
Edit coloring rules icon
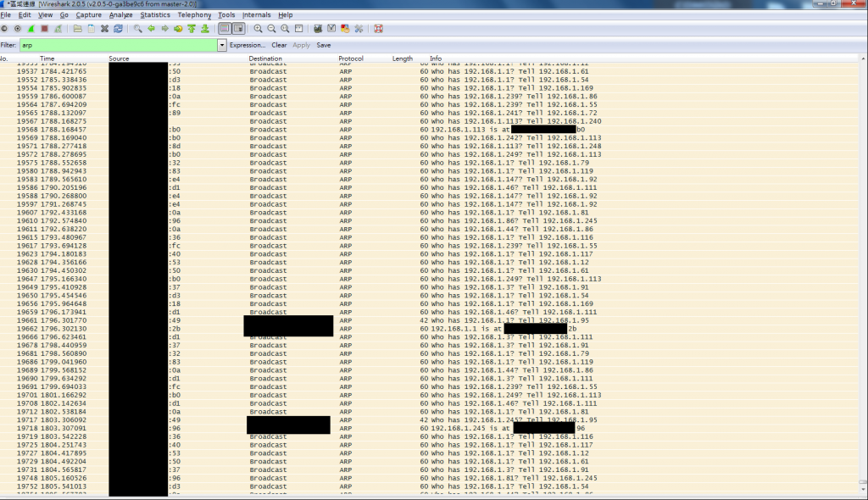(345, 29)
